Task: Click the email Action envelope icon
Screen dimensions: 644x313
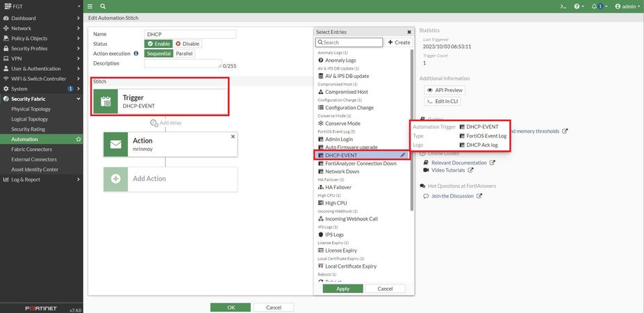Action: coord(115,145)
